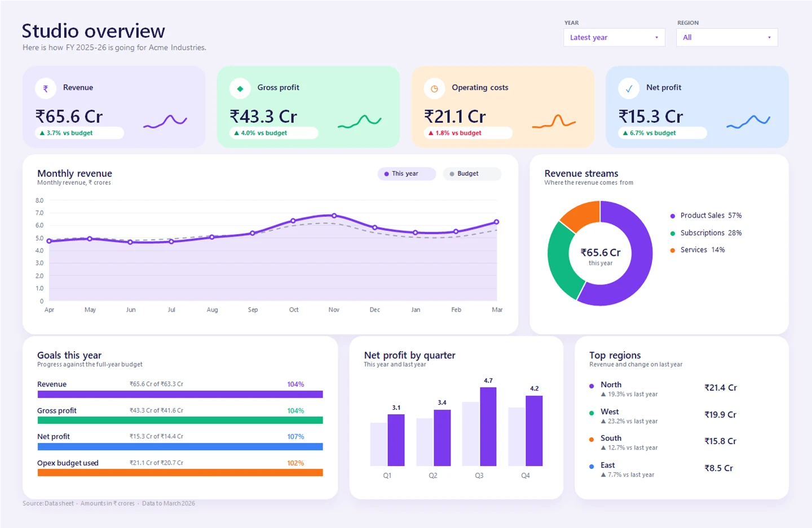Screen dimensions: 812x528
Task: Click the Q2 bar labeled 3.4
Action: tap(442, 438)
